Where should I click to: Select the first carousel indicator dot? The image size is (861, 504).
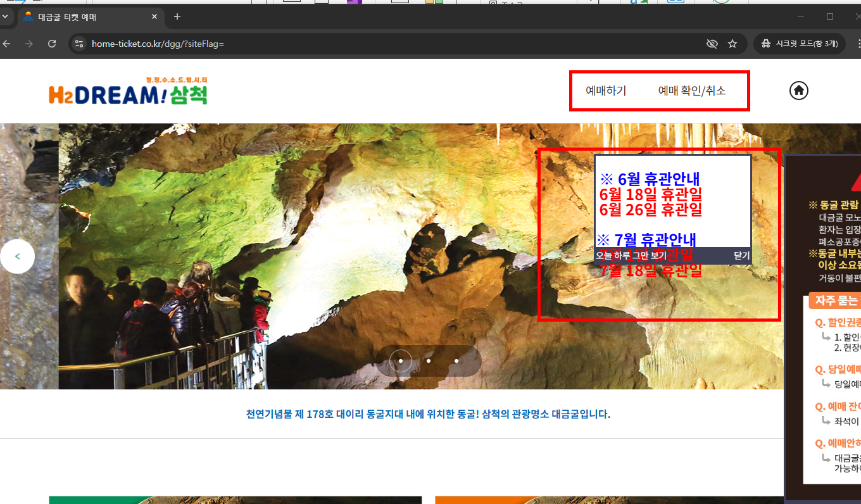pyautogui.click(x=400, y=360)
